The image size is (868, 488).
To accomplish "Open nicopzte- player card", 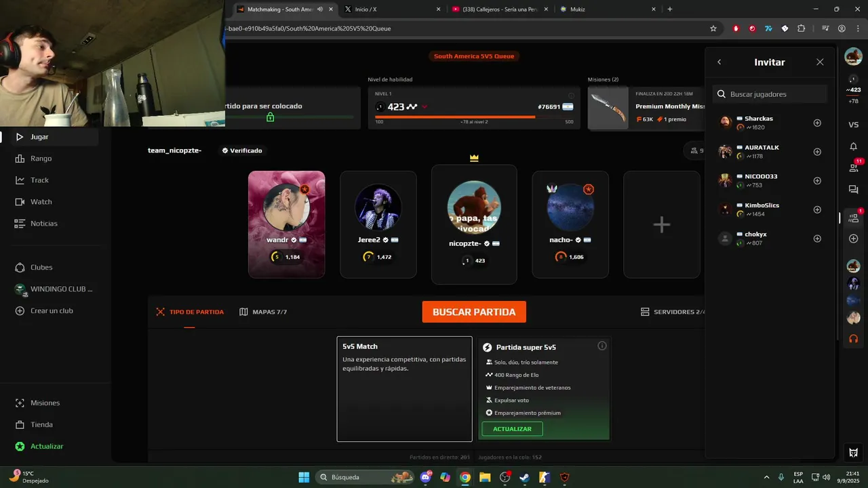I will pos(474,224).
